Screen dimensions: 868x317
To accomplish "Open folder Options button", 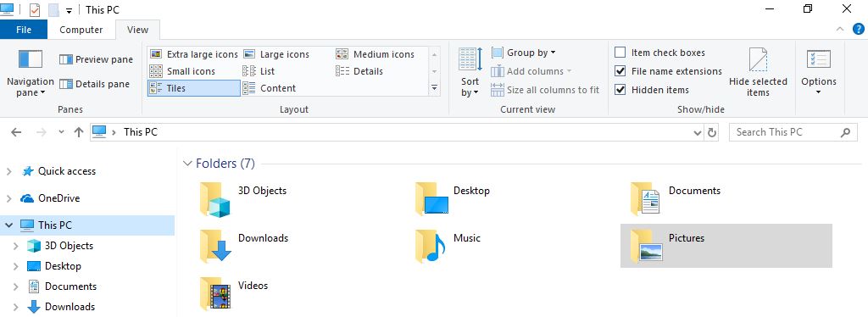I will (x=819, y=73).
